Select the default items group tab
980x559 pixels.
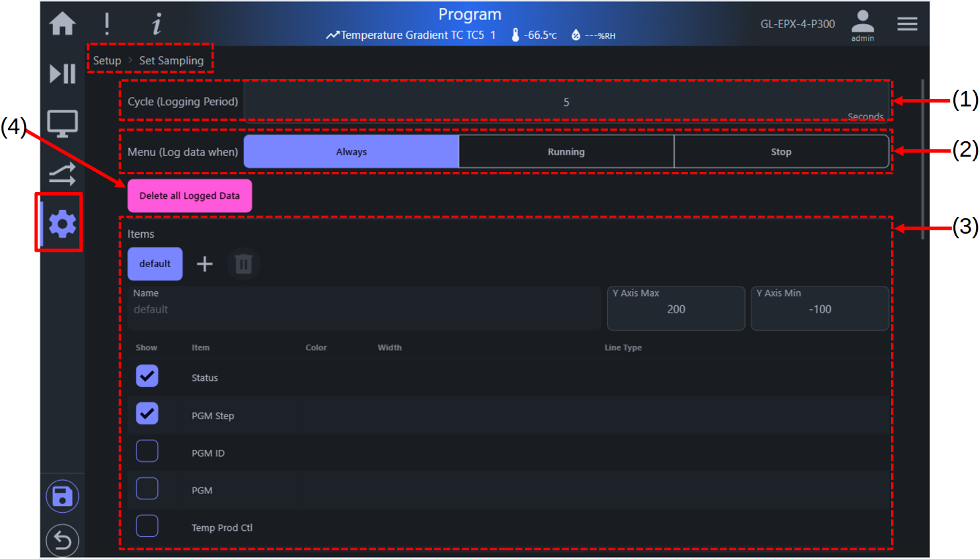pos(155,264)
